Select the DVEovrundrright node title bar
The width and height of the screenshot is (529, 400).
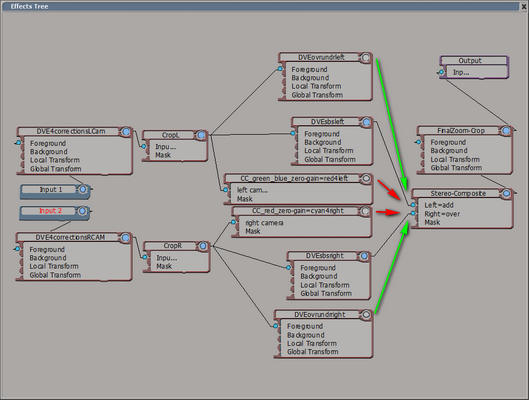318,315
